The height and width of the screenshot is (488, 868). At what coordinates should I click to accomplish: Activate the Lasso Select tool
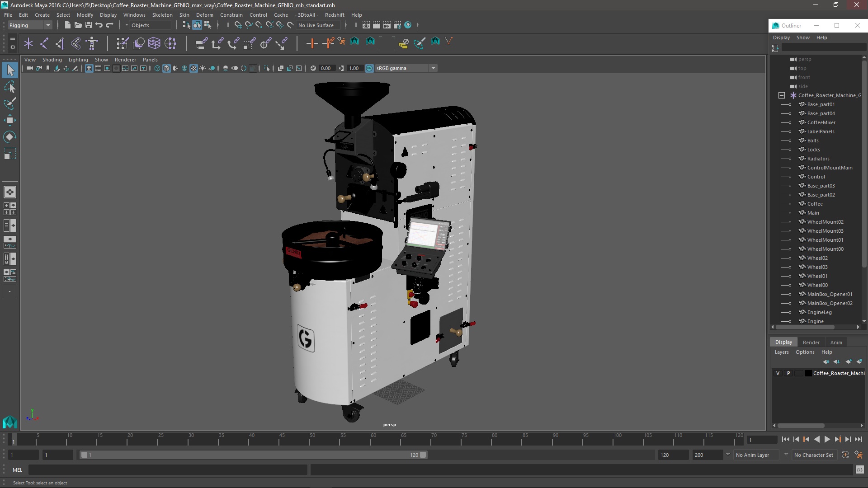pos(10,87)
